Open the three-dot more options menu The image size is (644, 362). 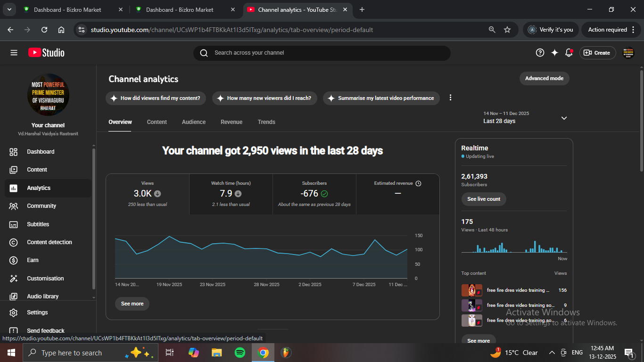(450, 98)
